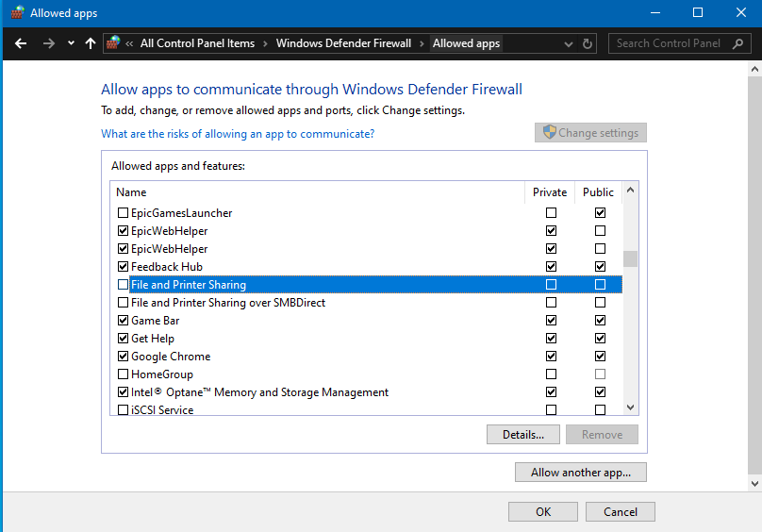Click the Search Control Panel field
Viewport: 762px width, 532px height.
click(668, 43)
